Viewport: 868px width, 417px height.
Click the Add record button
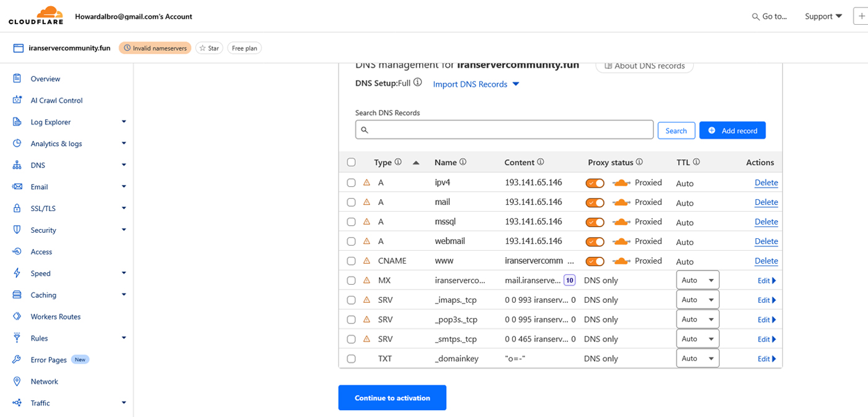point(732,130)
